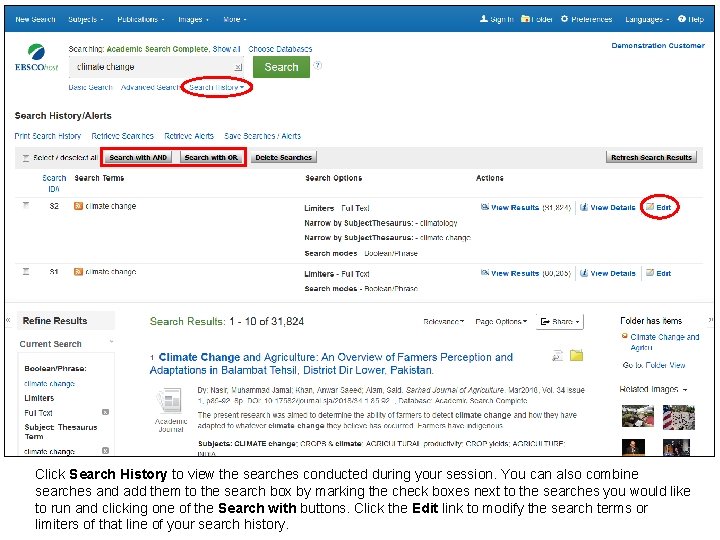Click the Delete Searches button

click(x=284, y=158)
